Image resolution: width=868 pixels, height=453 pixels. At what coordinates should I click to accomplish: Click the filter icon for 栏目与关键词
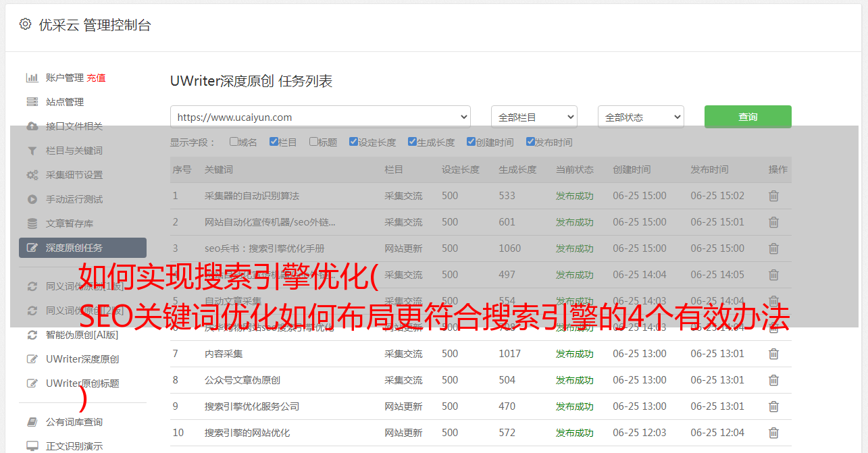(32, 151)
